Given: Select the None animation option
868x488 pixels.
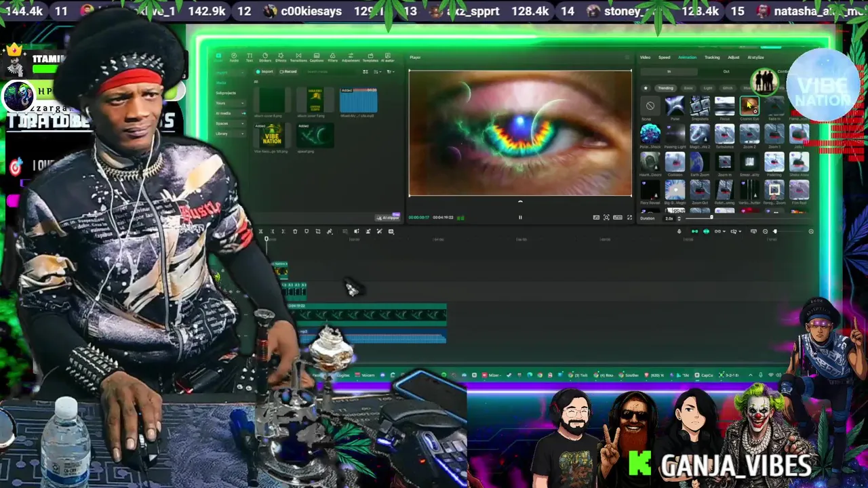Looking at the screenshot, I should pos(650,106).
